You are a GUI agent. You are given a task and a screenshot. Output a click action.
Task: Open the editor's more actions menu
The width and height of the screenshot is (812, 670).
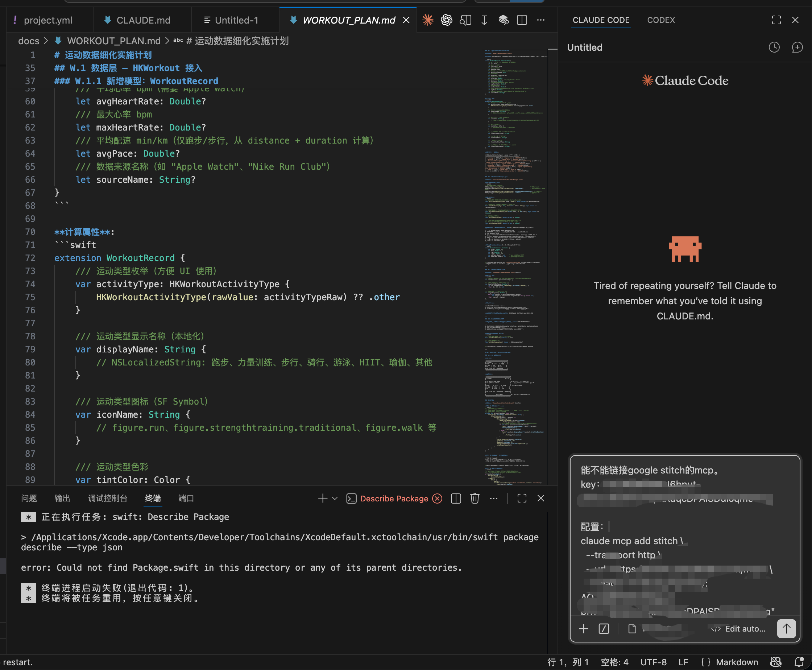(x=541, y=20)
